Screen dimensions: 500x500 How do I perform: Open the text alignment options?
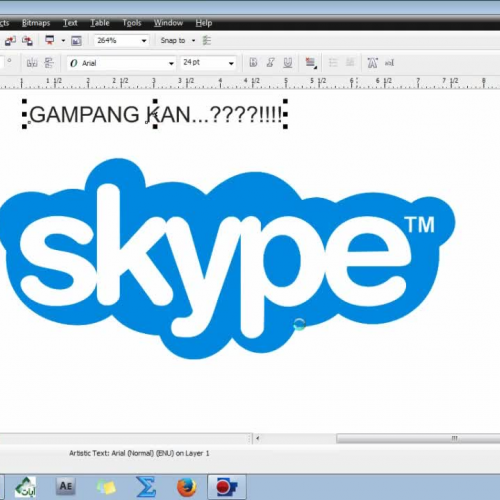tap(311, 62)
